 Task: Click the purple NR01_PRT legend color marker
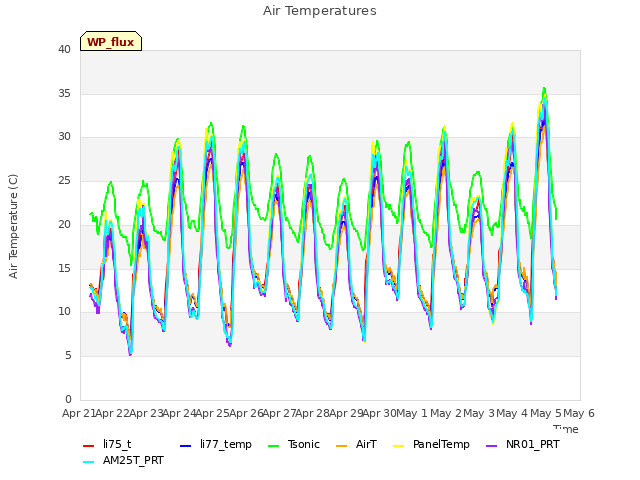492,446
